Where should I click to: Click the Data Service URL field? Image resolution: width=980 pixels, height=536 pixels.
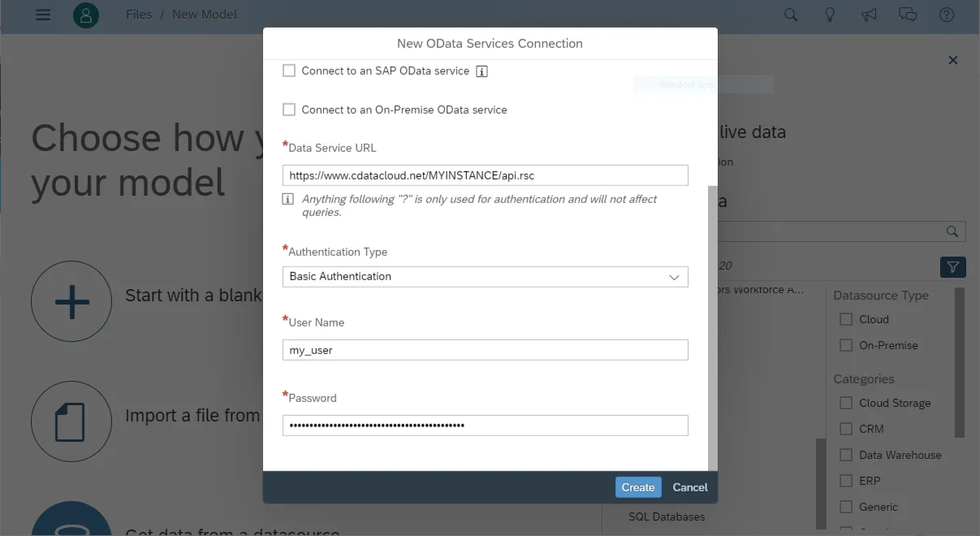(x=486, y=175)
